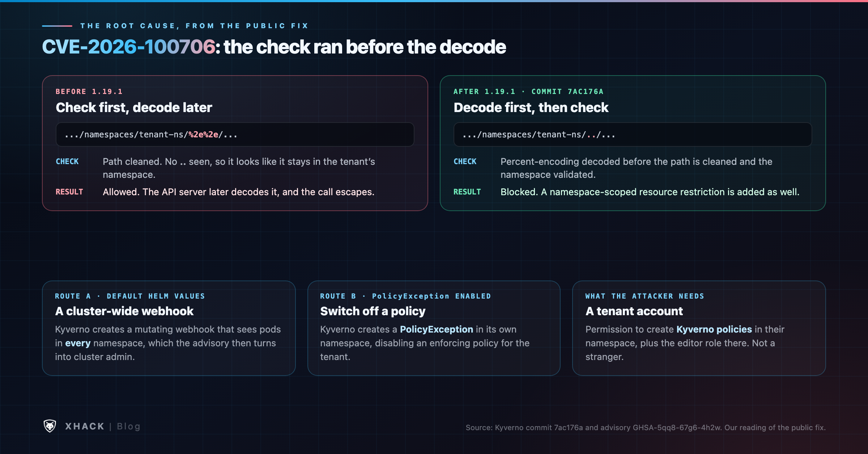Viewport: 868px width, 454px height.
Task: Click 'ROUTE B · PolicyException ENABLED' label
Action: [x=405, y=296]
